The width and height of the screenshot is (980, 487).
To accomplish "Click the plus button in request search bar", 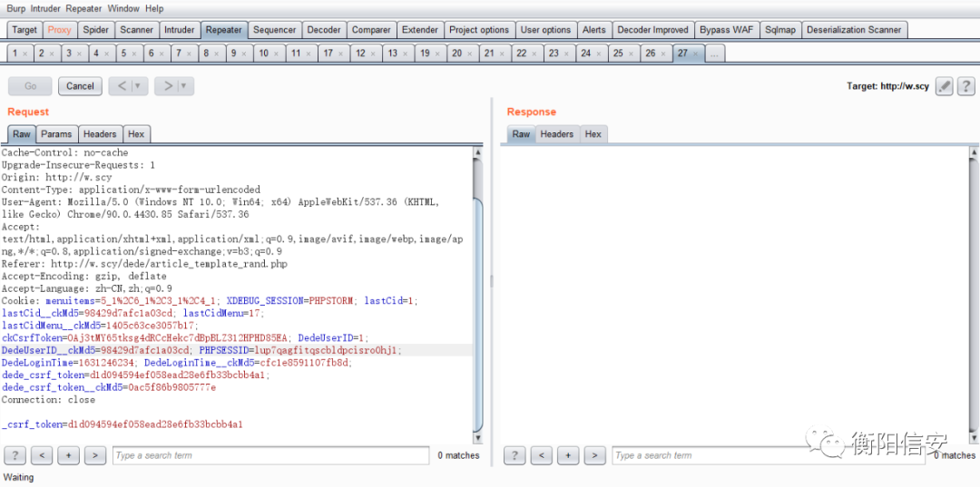I will click(x=68, y=455).
